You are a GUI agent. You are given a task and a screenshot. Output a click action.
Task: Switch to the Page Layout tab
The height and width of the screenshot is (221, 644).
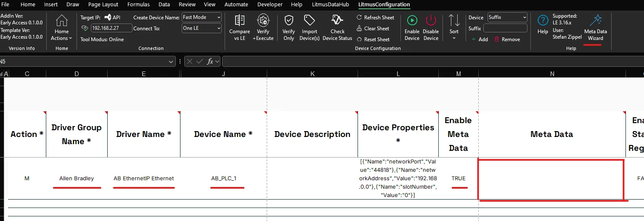click(103, 5)
